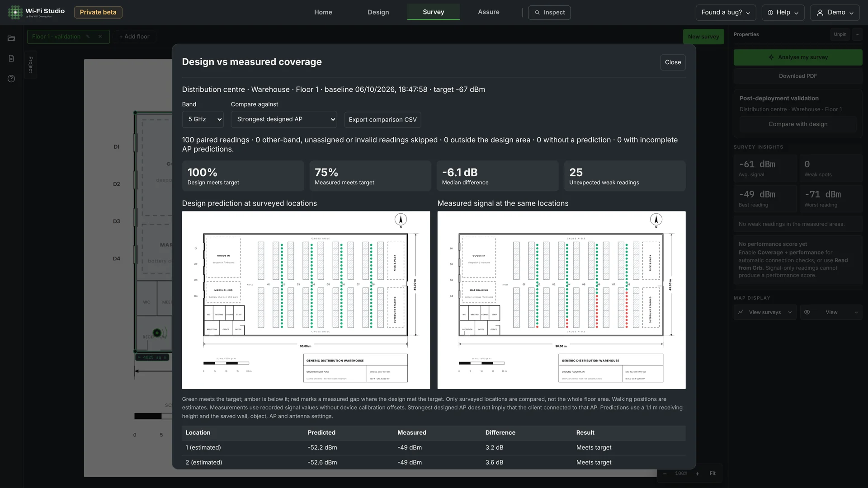Viewport: 868px width, 488px height.
Task: Open the folder icon in left sidebar
Action: tap(11, 38)
